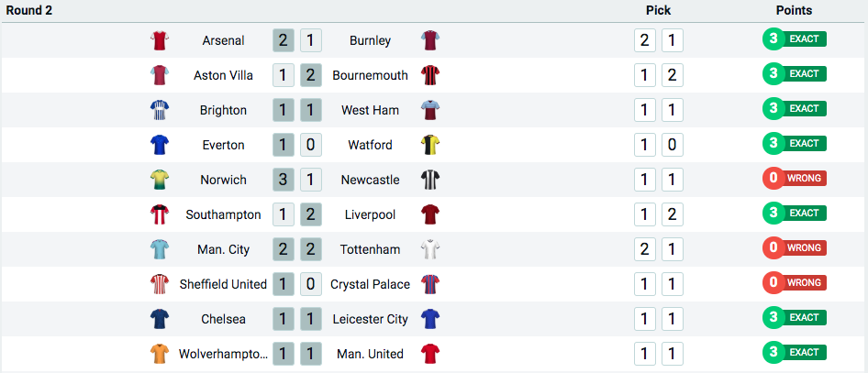Click the away pick box for Tottenham match

pos(673,249)
